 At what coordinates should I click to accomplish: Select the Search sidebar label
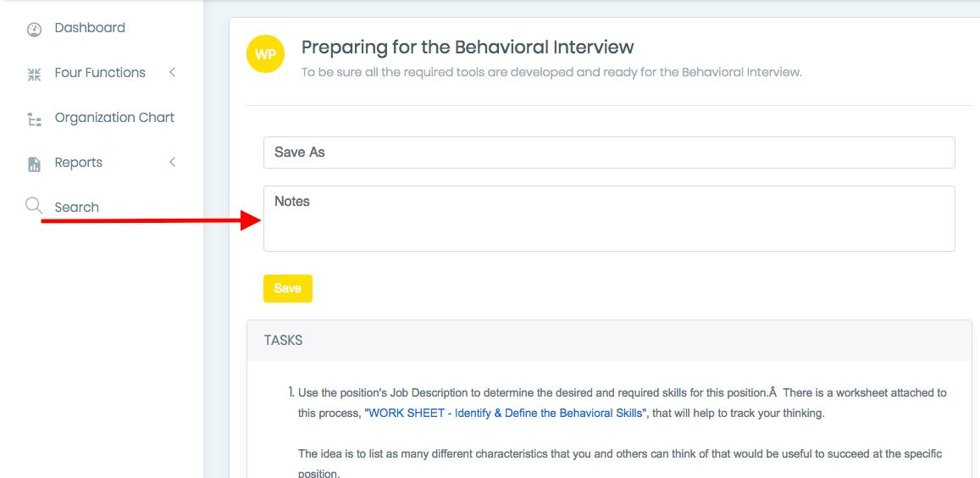coord(77,207)
